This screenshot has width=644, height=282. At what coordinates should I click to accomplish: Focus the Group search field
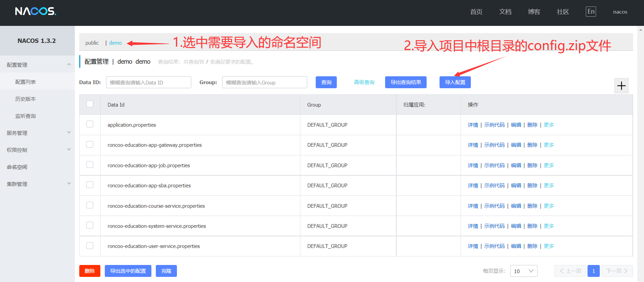click(265, 82)
